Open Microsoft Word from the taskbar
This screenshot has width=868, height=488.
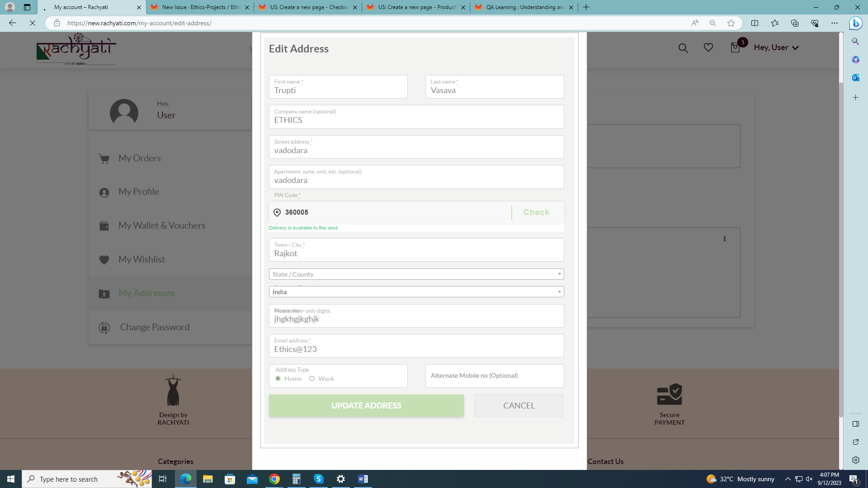pos(363,479)
